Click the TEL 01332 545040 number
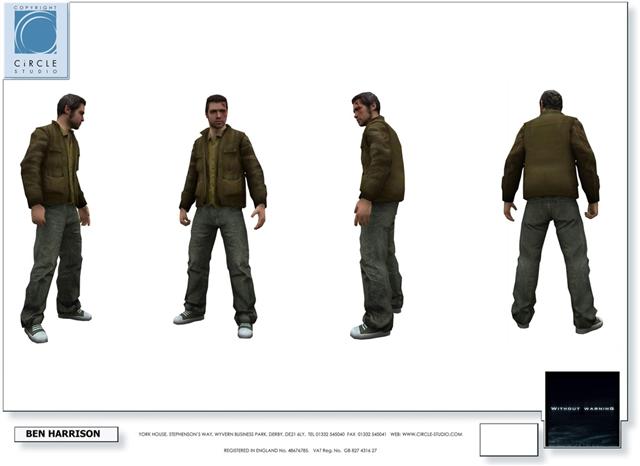This screenshot has height=466, width=640. tap(326, 435)
